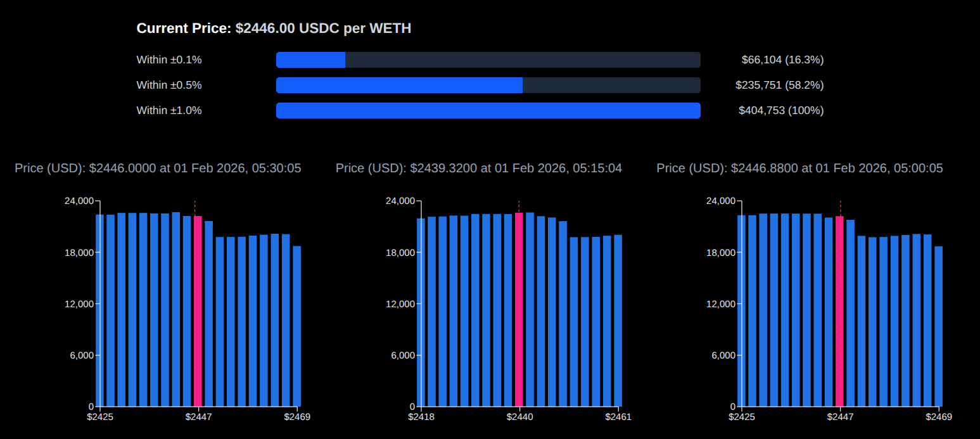Click the $2440 x-axis label
The width and height of the screenshot is (980, 439).
click(x=519, y=417)
